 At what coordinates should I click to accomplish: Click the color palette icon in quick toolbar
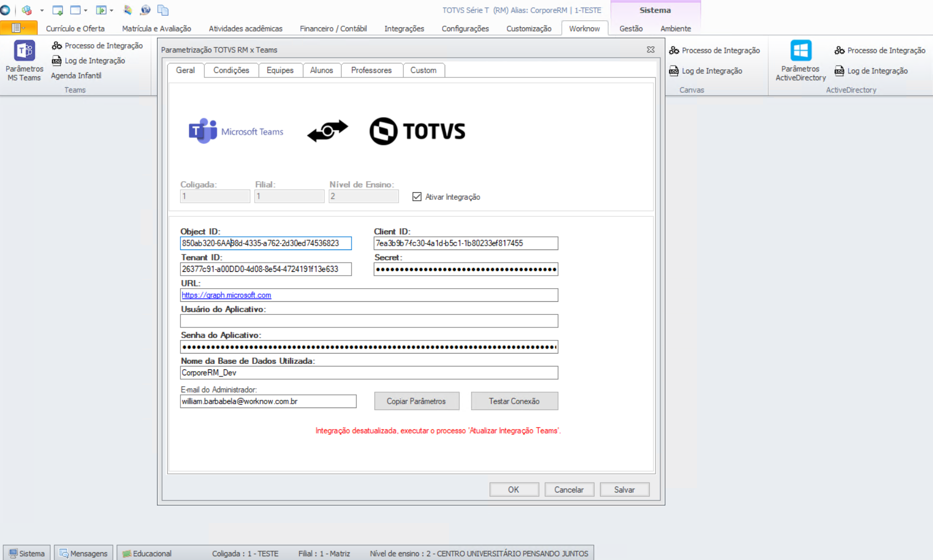tap(128, 10)
